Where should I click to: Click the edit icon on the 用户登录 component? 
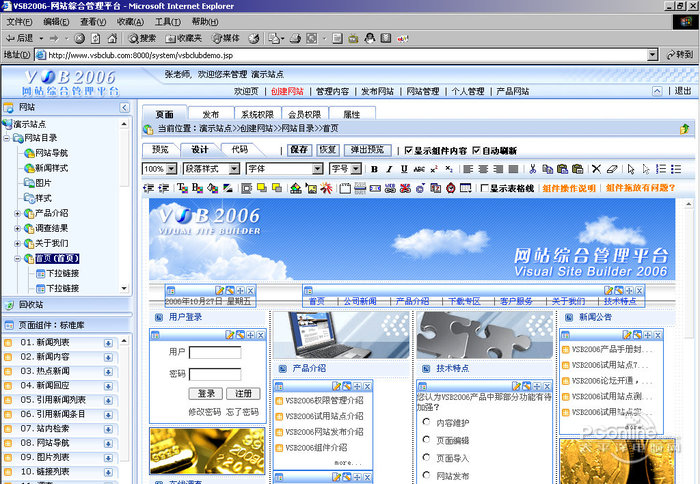click(x=230, y=335)
